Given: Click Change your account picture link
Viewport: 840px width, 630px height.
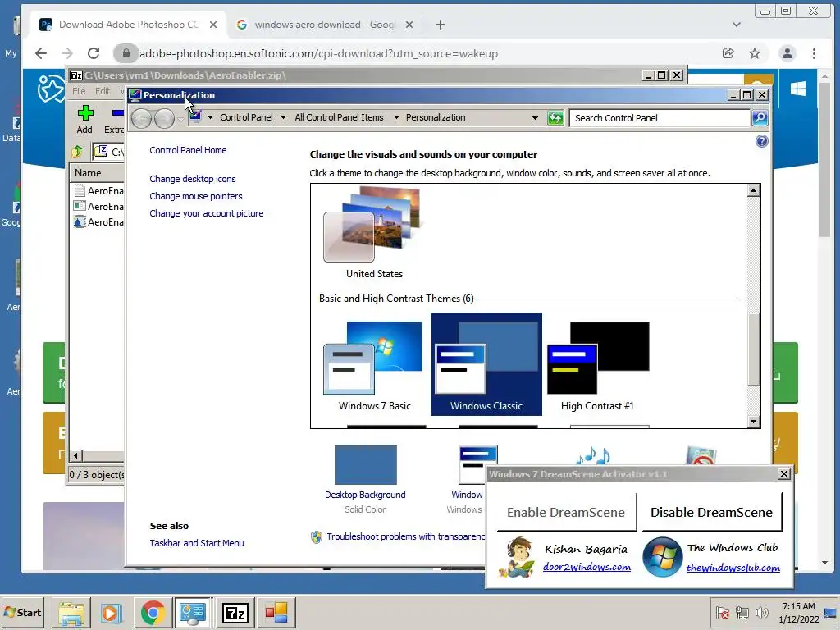Looking at the screenshot, I should tap(207, 213).
